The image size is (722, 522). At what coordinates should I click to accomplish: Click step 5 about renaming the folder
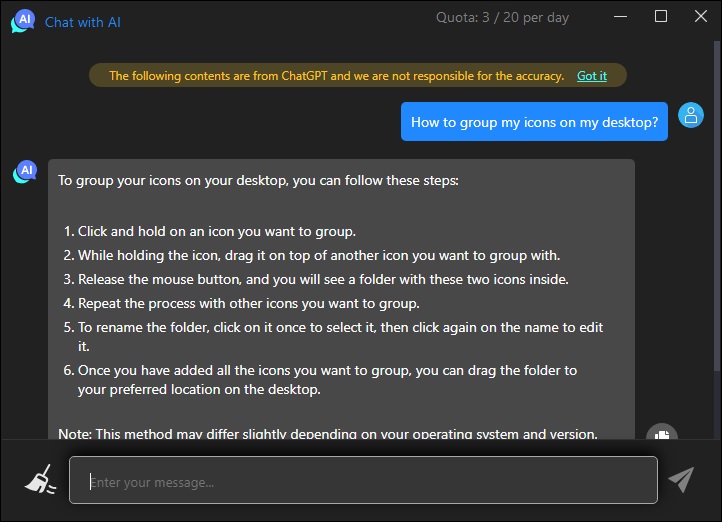point(333,336)
